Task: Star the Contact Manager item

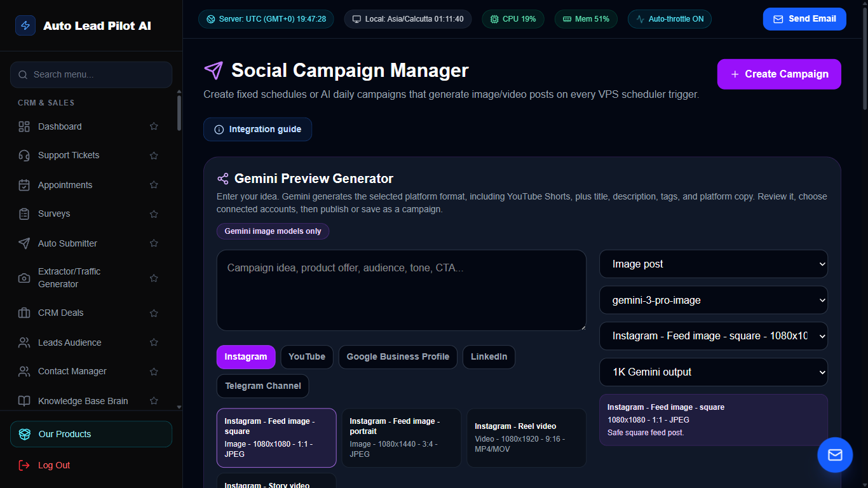Action: 154,371
